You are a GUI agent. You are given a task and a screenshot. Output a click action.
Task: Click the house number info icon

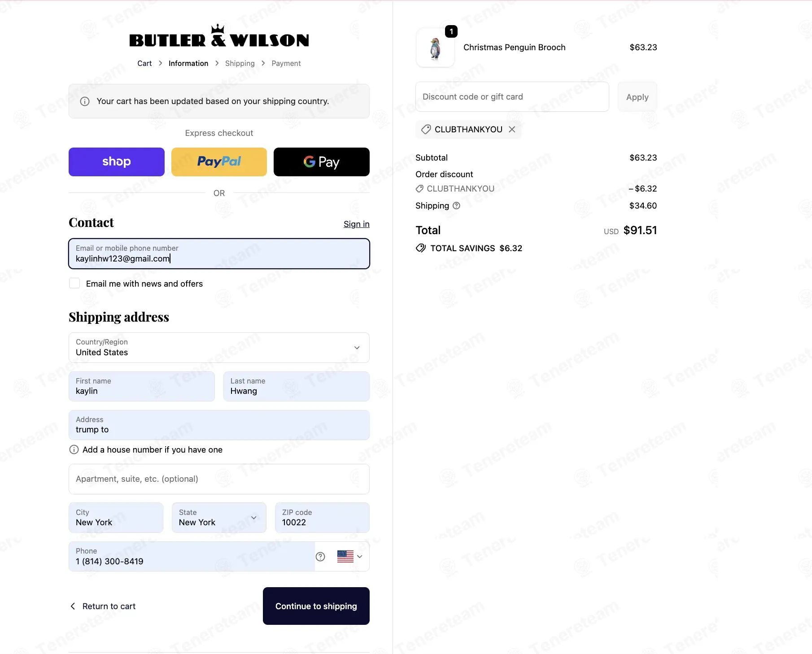pos(74,449)
